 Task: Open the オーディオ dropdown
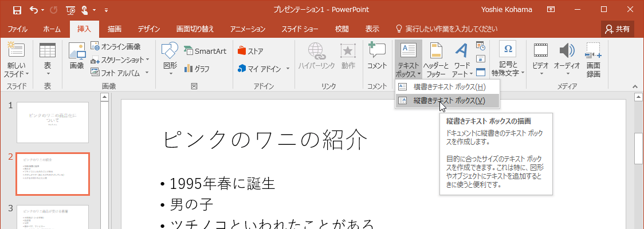567,60
